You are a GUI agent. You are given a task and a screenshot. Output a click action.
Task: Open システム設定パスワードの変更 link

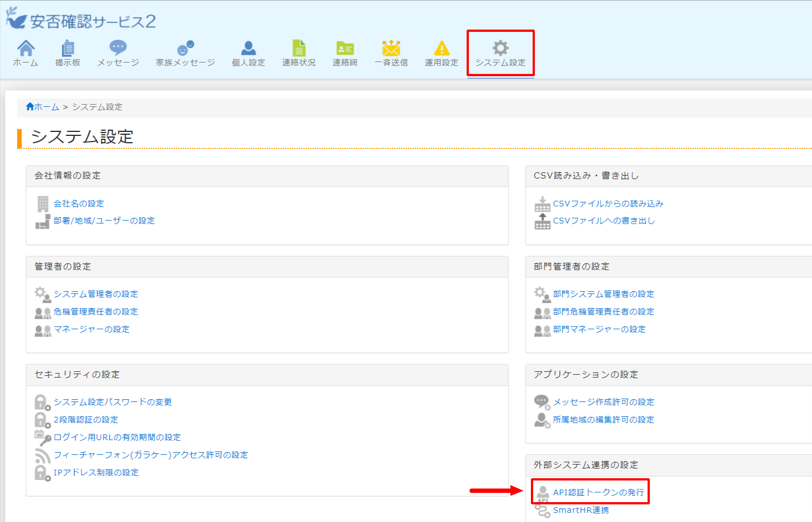tap(113, 402)
